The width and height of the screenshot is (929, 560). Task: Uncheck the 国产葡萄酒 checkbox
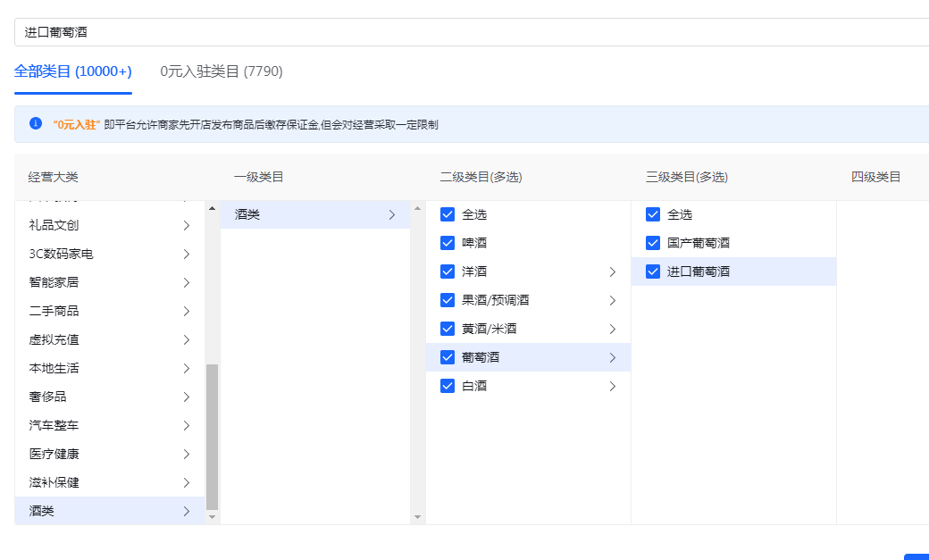[x=653, y=242]
